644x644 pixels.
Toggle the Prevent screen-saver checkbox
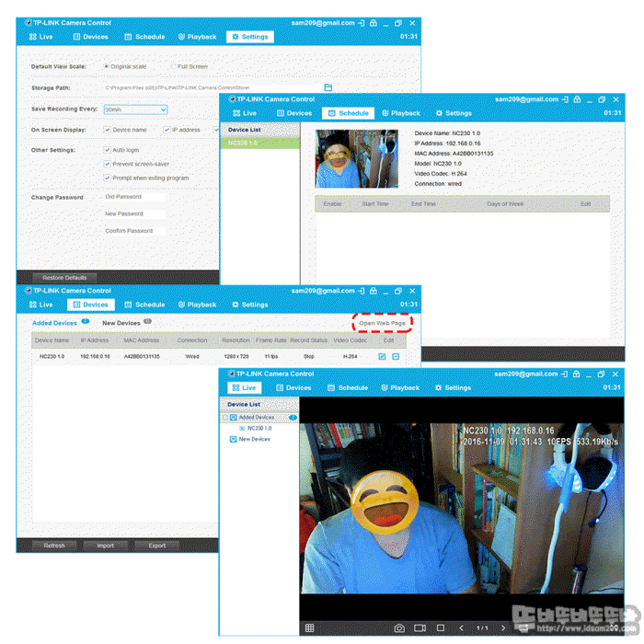click(108, 164)
